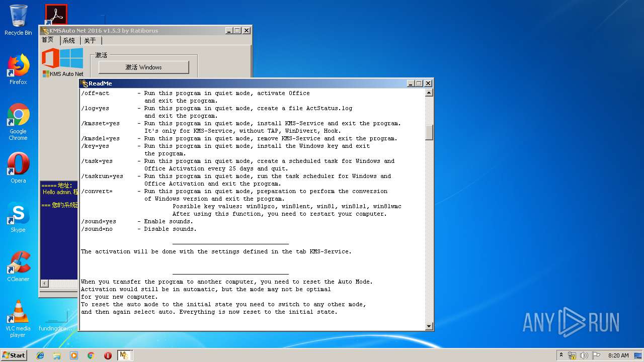Minimize the KMSAuto Net window
The image size is (644, 362).
point(229,31)
